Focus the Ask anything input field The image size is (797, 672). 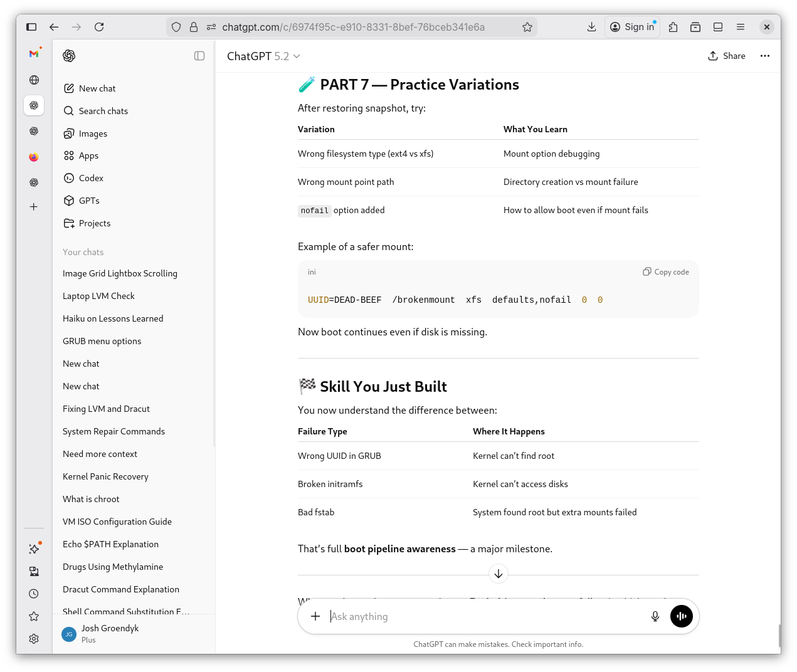click(x=483, y=616)
